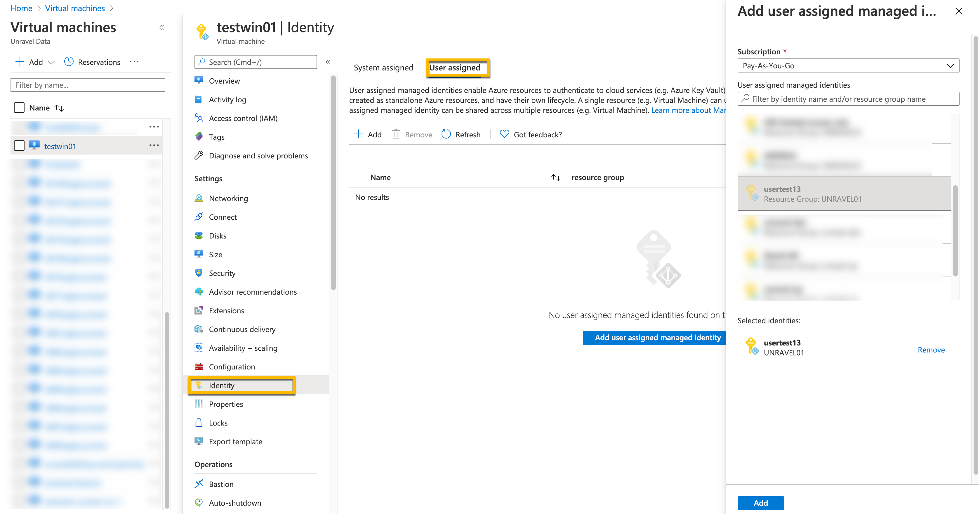Click Add in the identity toolbar
This screenshot has height=515, width=980.
click(x=368, y=134)
